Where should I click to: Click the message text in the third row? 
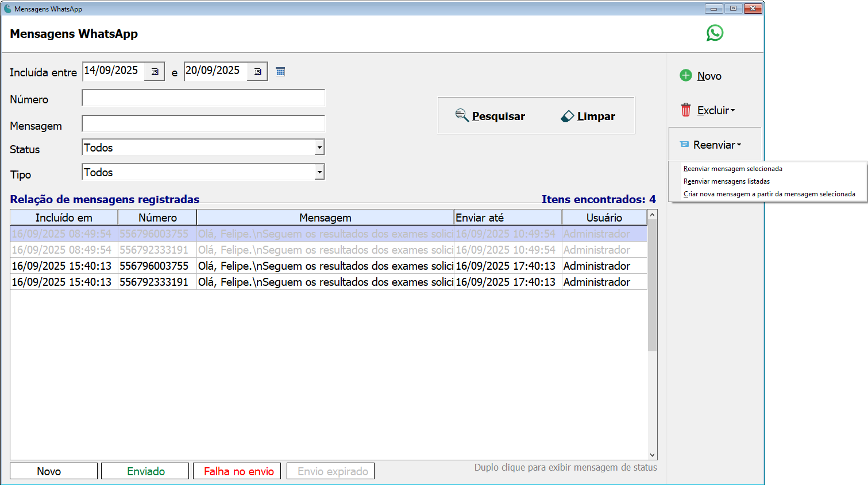(325, 266)
